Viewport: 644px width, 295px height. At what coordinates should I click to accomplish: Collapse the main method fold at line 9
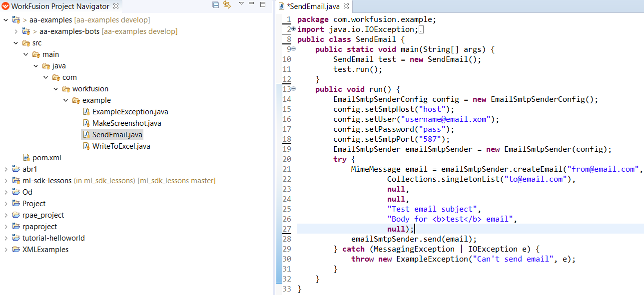(293, 49)
